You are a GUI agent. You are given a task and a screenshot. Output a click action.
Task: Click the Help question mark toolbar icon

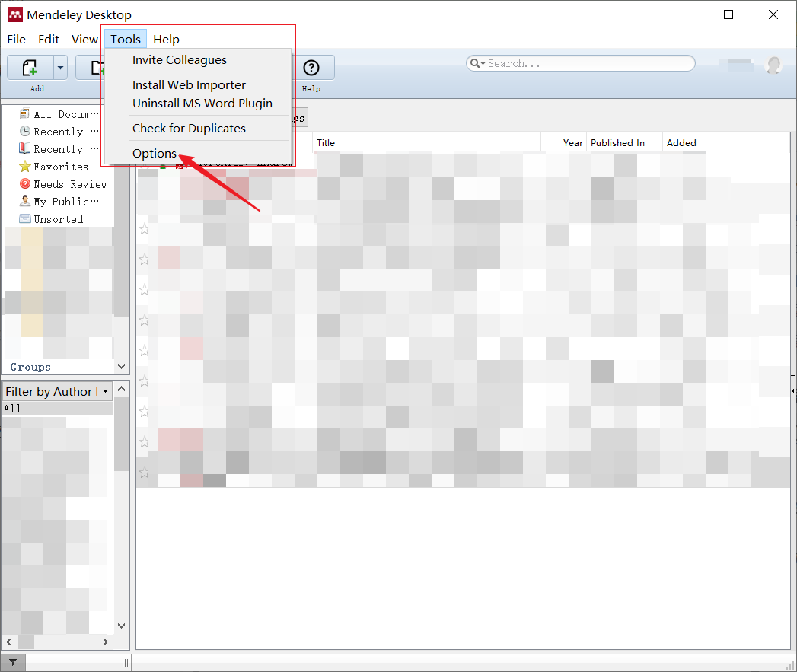click(x=311, y=68)
